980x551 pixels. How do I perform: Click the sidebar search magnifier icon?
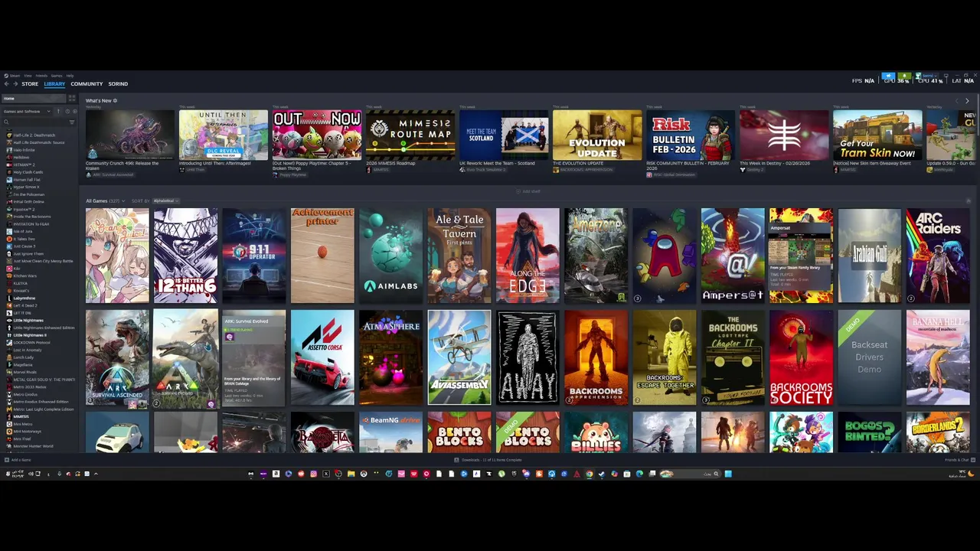coord(6,122)
